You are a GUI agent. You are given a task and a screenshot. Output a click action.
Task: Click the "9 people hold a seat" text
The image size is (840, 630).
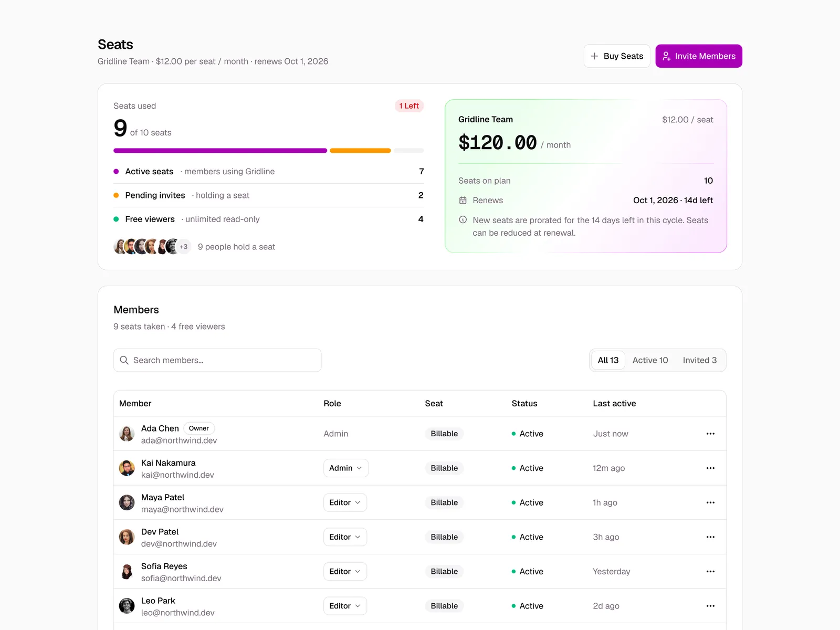tap(236, 247)
